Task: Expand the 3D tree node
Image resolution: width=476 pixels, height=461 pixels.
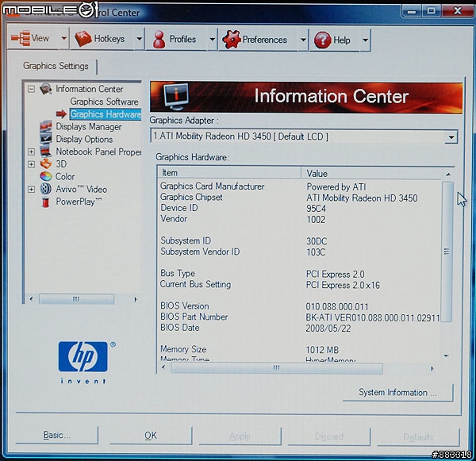Action: [31, 164]
